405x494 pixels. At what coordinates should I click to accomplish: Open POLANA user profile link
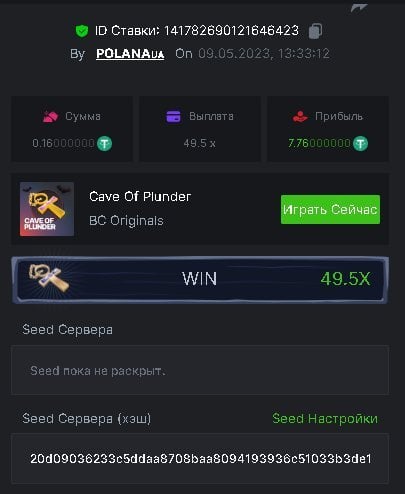tap(130, 54)
